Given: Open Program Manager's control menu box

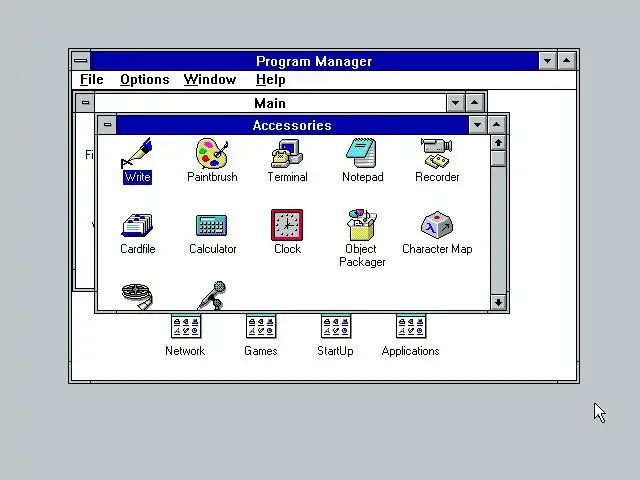Looking at the screenshot, I should [81, 61].
